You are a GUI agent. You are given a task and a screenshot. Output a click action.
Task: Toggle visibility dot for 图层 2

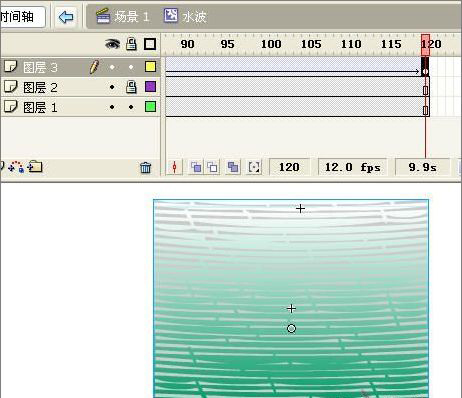click(x=112, y=87)
